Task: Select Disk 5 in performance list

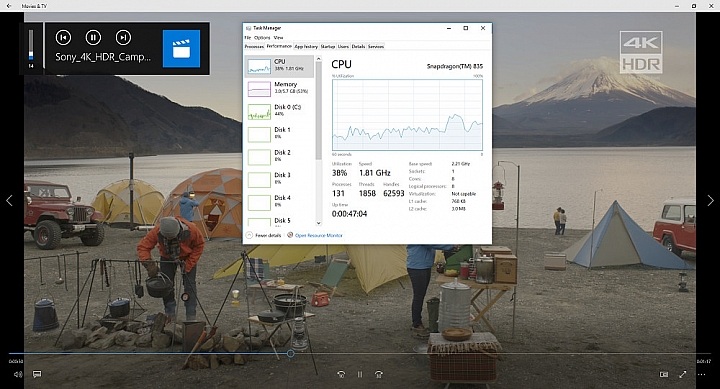Action: [x=279, y=221]
